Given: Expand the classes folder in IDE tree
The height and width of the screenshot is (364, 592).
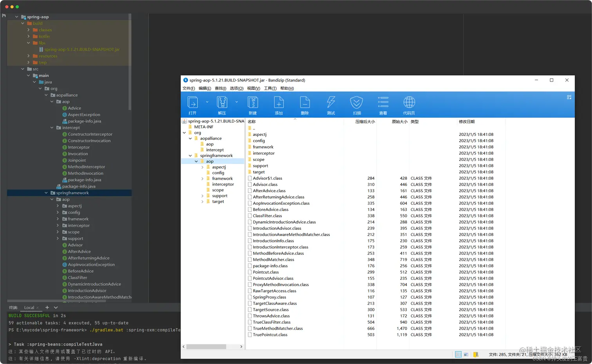Looking at the screenshot, I should tap(28, 30).
